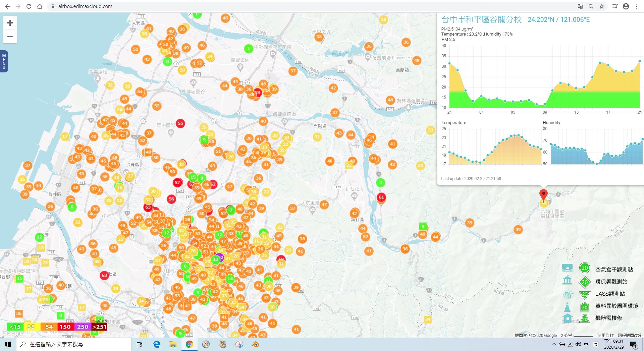Launch Microsoft Edge from the taskbar
The width and height of the screenshot is (644, 351).
[x=156, y=344]
